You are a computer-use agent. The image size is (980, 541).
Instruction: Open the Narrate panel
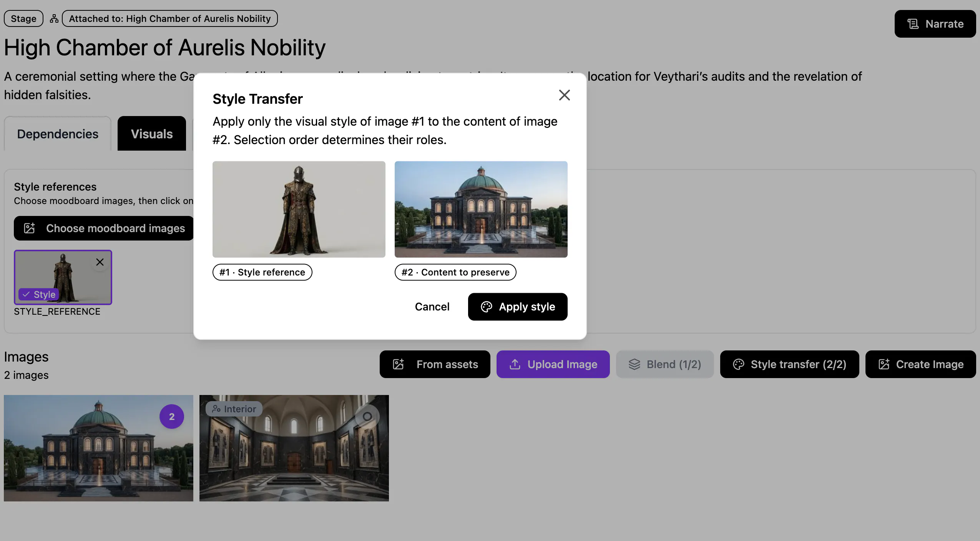tap(935, 24)
